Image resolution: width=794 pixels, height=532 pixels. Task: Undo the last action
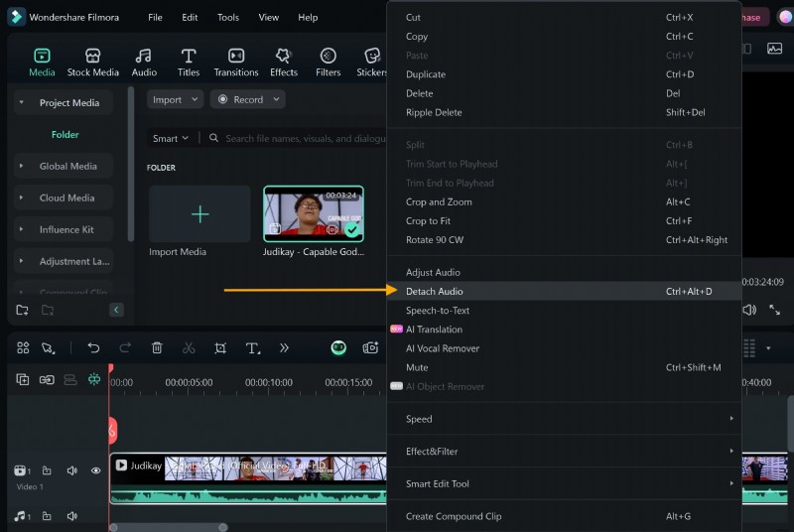click(93, 347)
